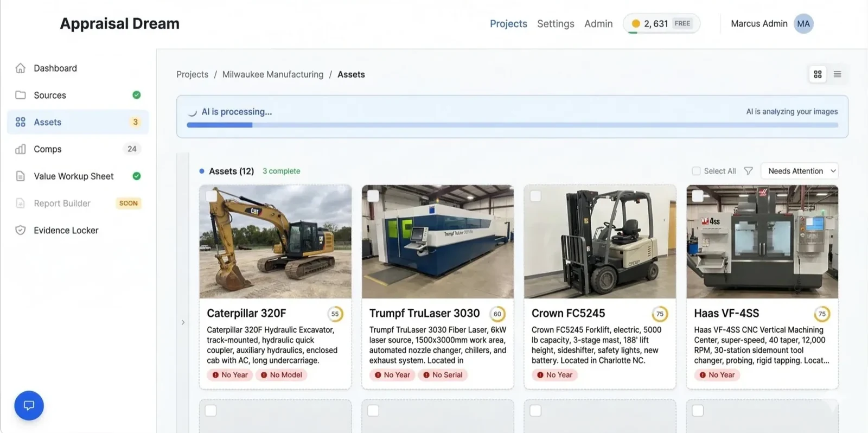Viewport: 868px width, 433px height.
Task: Click the Trumpf TruLaser score badge 60
Action: tap(497, 314)
